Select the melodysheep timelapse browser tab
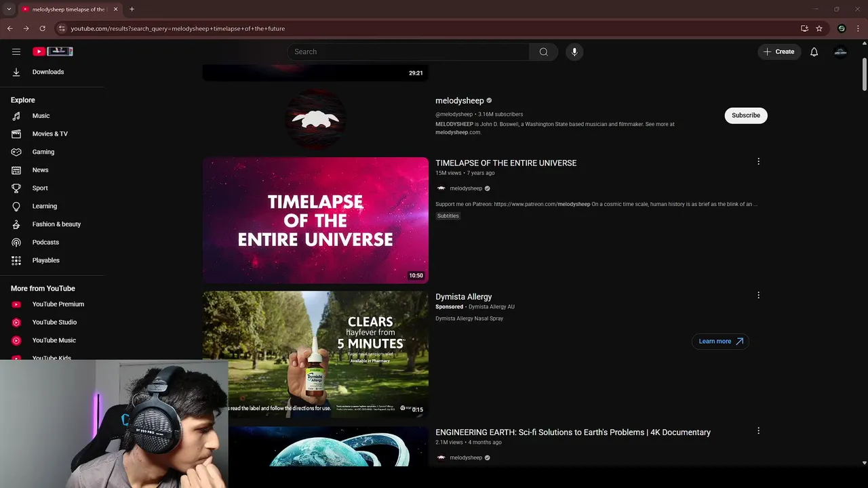 click(x=68, y=9)
